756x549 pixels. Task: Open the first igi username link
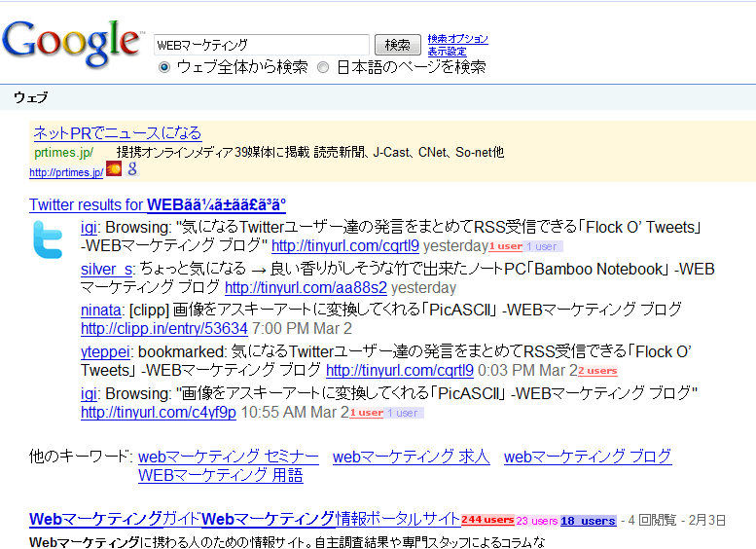89,227
